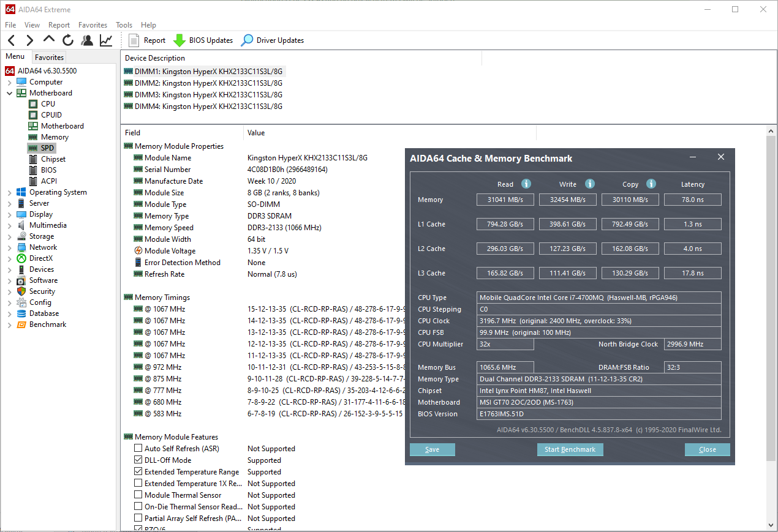Open BIOS Updates from toolbar

coord(203,40)
